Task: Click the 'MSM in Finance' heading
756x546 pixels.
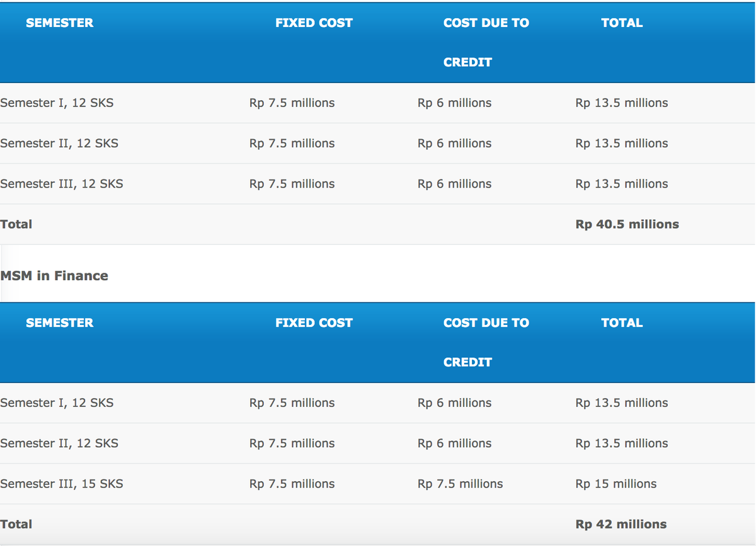Action: click(x=54, y=276)
